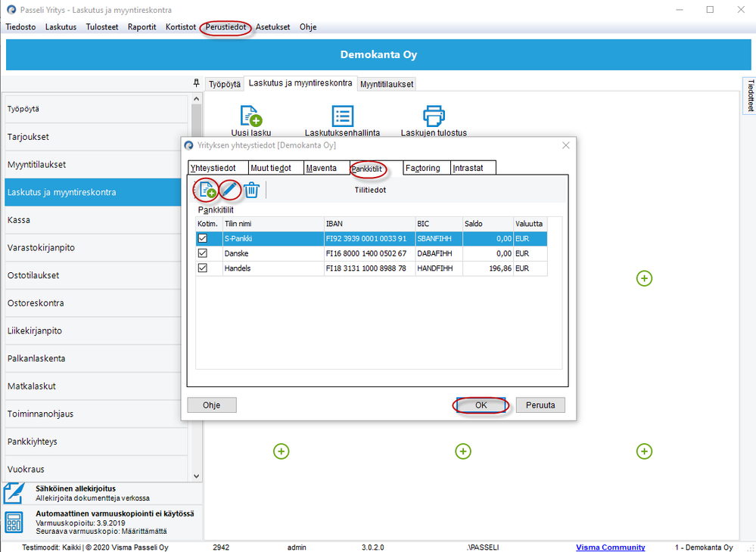
Task: Open the Laskutuksenhallinta list icon
Action: coord(342,116)
